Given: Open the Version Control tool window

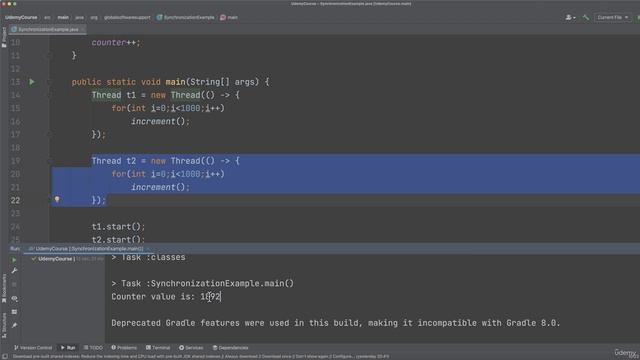Looking at the screenshot, I should tap(33, 348).
